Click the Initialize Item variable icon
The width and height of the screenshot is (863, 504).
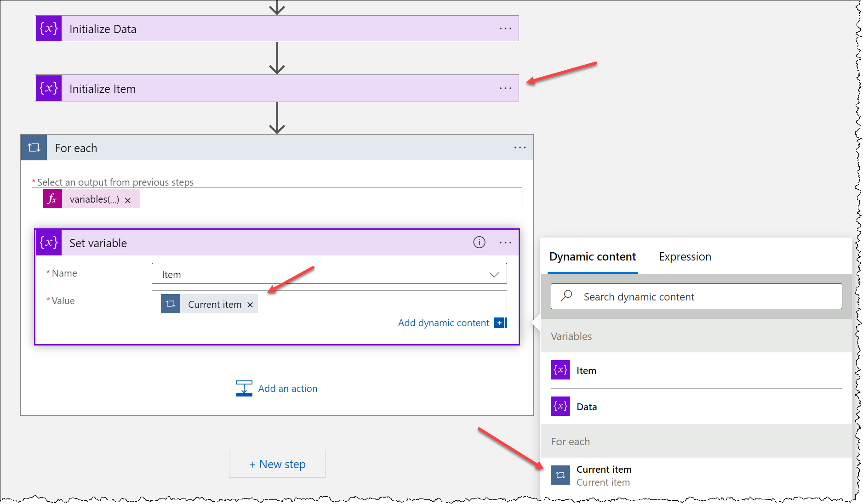pyautogui.click(x=49, y=88)
